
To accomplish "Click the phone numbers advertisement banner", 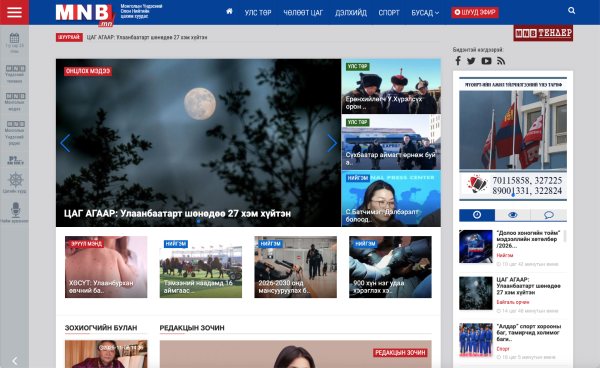I will (x=513, y=139).
